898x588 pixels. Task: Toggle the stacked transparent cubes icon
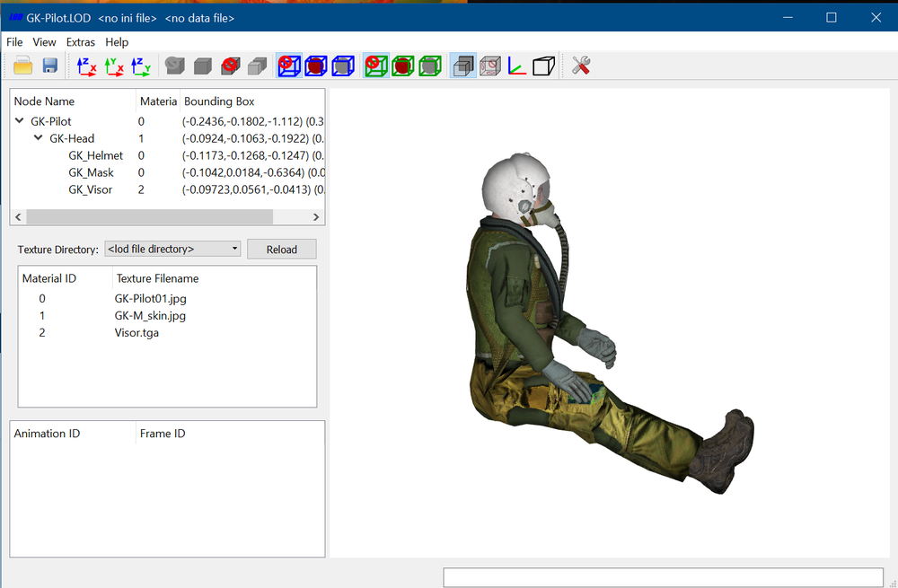click(462, 66)
